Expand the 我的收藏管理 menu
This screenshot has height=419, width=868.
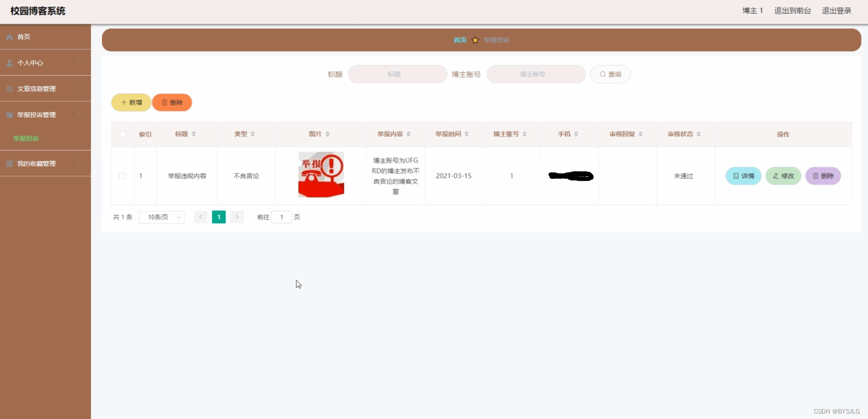79,163
